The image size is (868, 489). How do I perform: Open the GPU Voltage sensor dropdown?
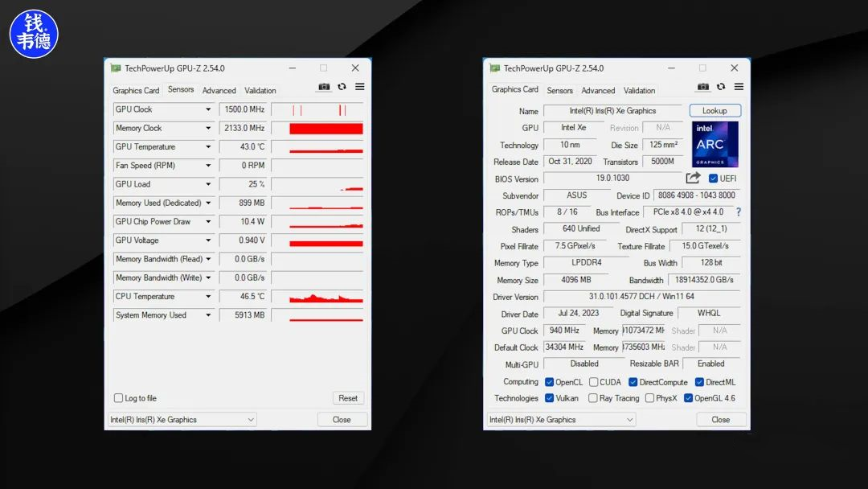pos(208,240)
